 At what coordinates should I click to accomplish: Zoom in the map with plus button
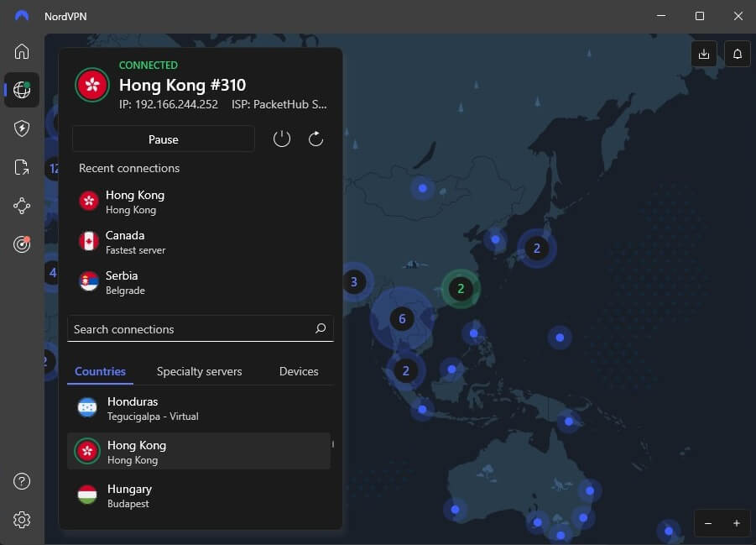point(736,523)
